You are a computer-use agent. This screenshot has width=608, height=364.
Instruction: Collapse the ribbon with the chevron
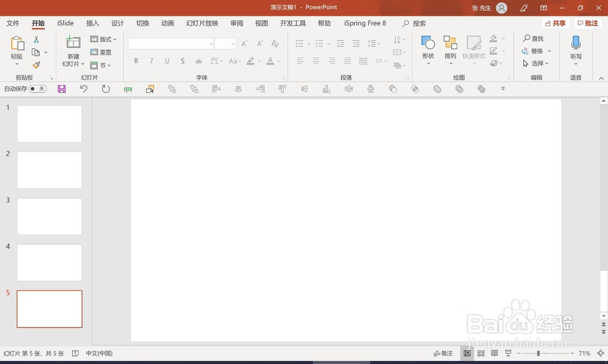(601, 78)
